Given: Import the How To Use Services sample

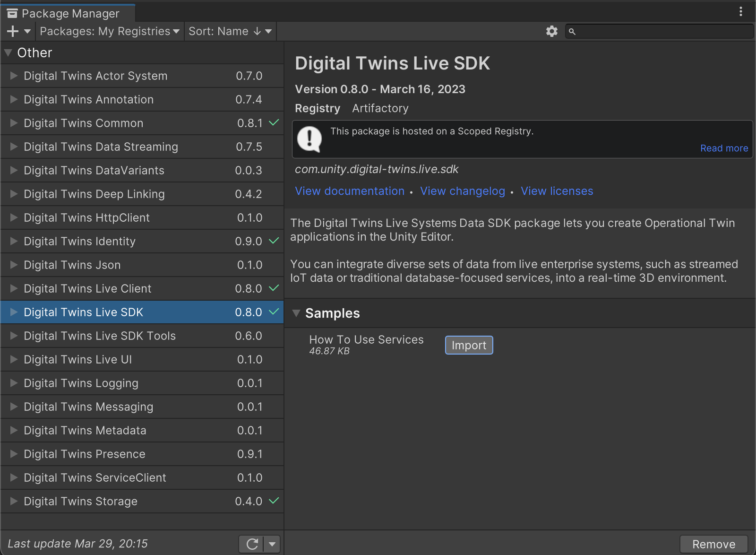Looking at the screenshot, I should point(469,345).
